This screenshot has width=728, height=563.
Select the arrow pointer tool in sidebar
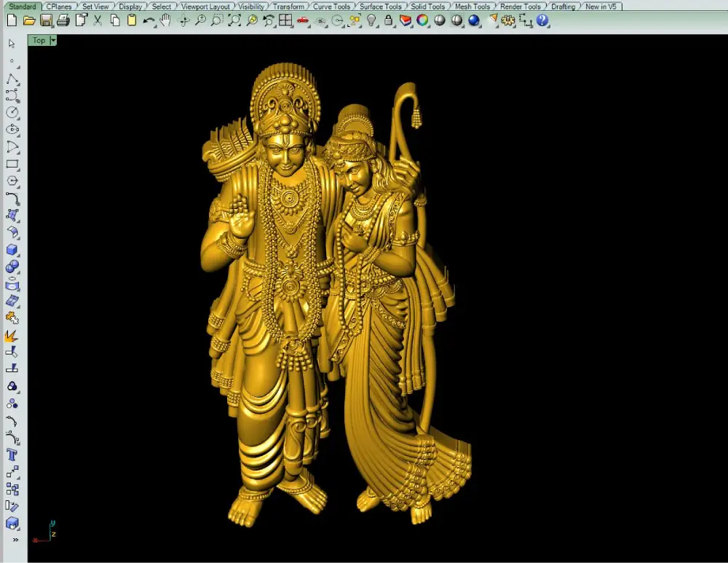(x=12, y=44)
